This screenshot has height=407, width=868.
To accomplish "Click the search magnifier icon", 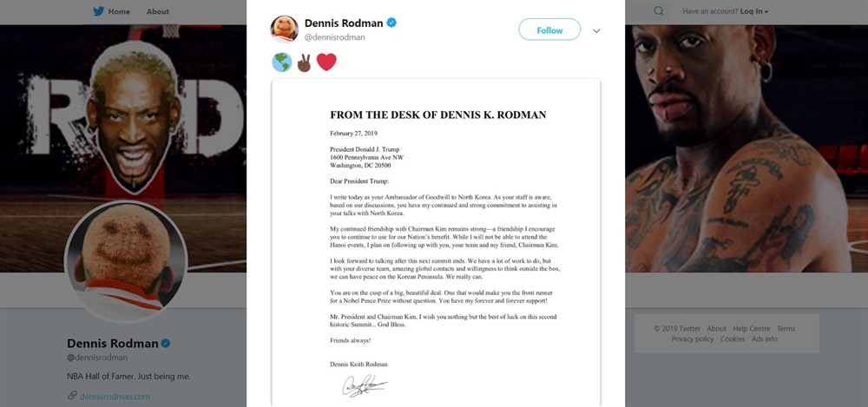I will (660, 11).
